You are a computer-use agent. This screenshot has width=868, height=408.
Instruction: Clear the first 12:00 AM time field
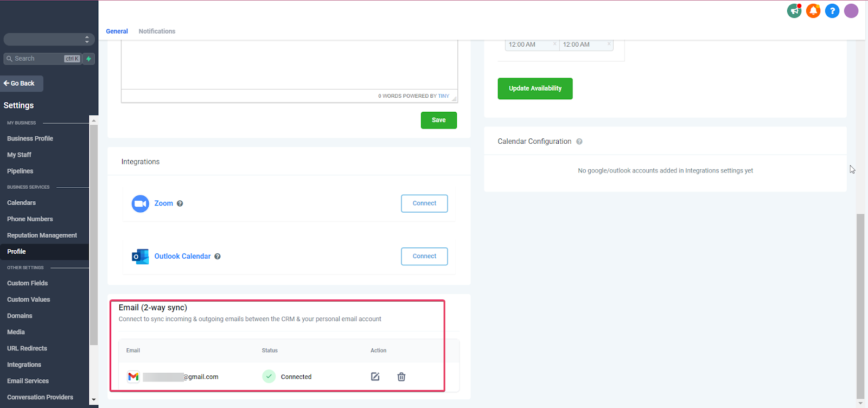554,44
